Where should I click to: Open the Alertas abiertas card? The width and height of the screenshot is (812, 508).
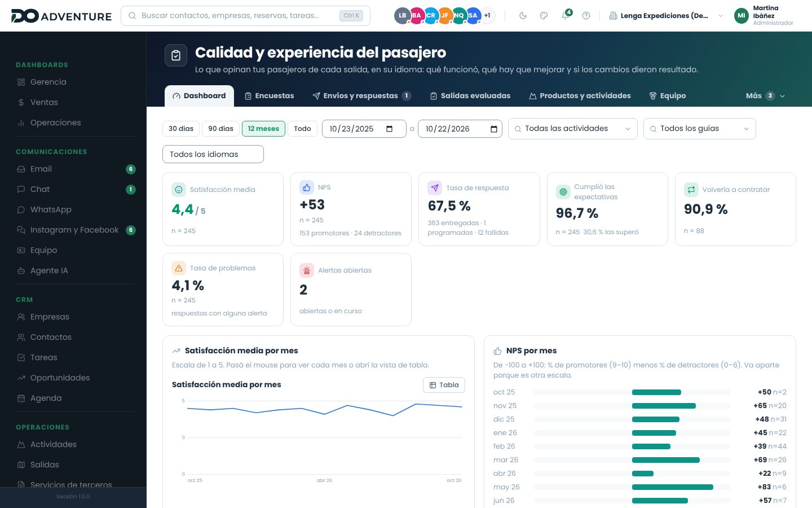(351, 290)
